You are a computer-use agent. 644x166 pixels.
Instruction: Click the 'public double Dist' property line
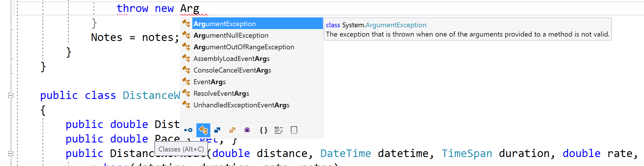pyautogui.click(x=123, y=124)
